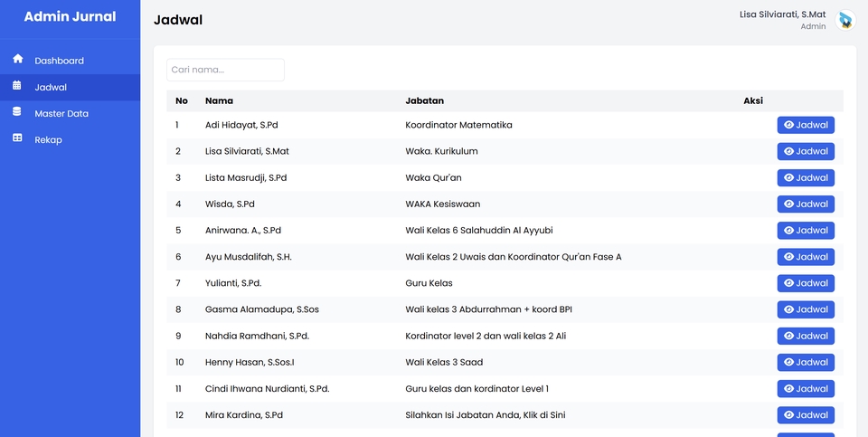Click the Jadwal calendar icon in sidebar
Viewport: 868px width, 437px height.
pyautogui.click(x=17, y=85)
